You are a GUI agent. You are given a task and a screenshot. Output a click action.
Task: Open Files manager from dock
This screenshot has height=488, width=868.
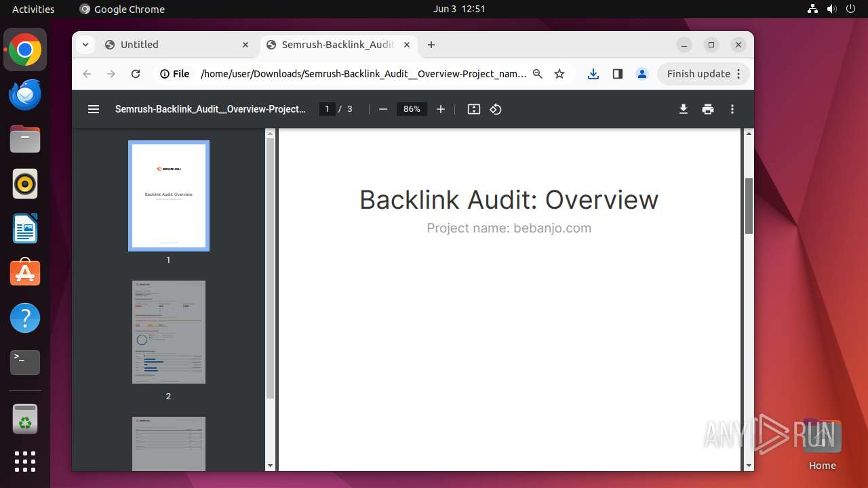coord(25,139)
